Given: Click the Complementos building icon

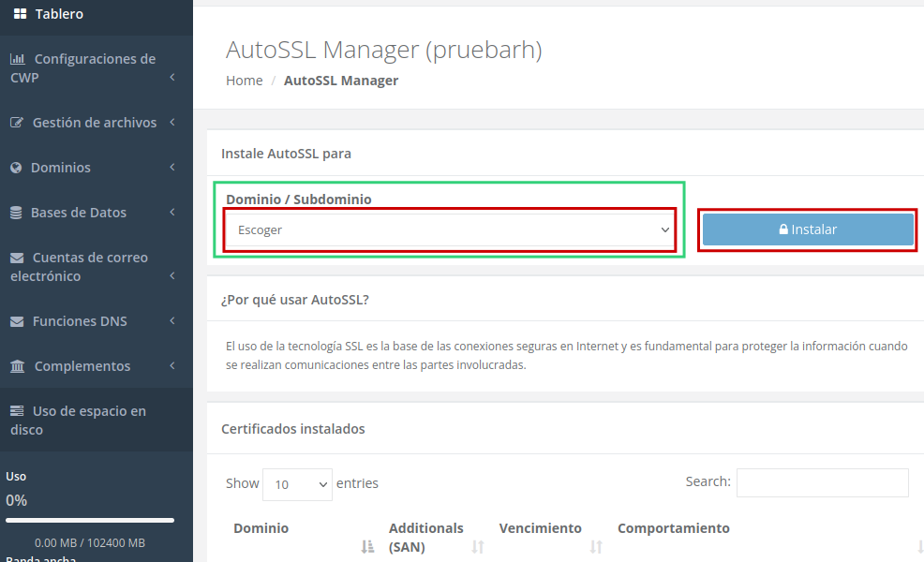Looking at the screenshot, I should point(18,366).
